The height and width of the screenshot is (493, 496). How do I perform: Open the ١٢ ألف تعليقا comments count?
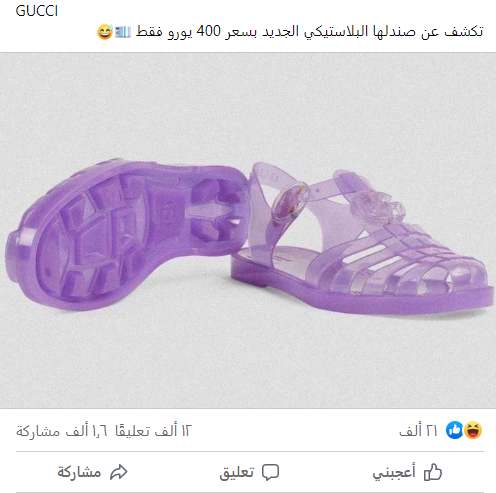point(153,431)
